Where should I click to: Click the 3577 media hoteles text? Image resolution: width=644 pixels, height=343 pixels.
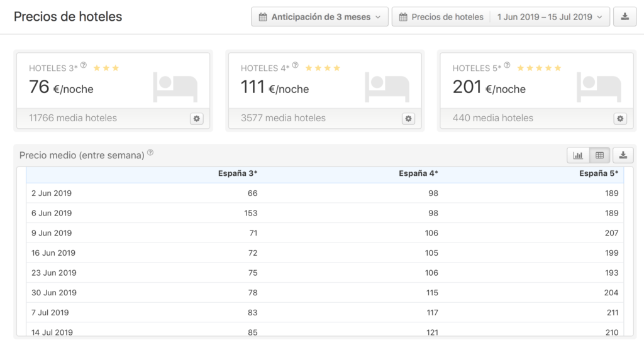coord(283,118)
